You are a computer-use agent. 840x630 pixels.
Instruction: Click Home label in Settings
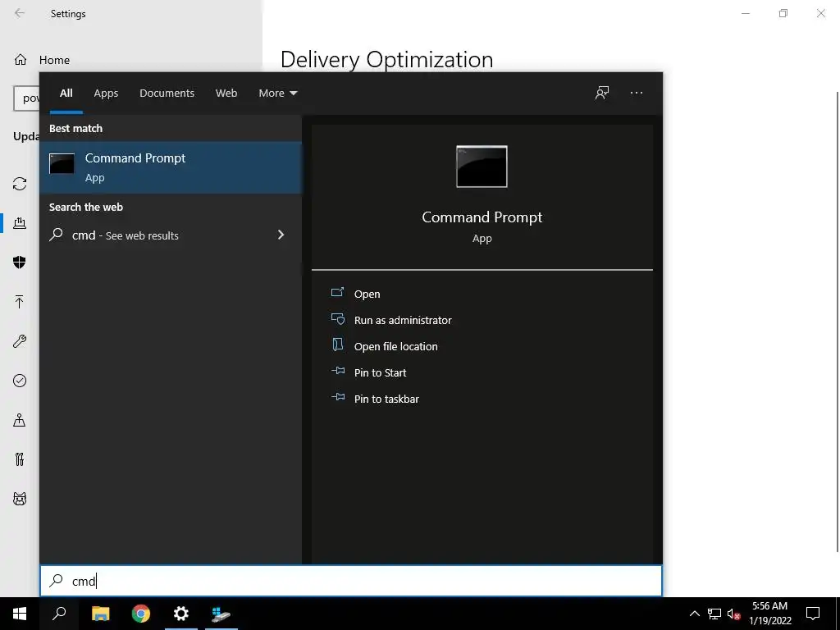click(54, 60)
